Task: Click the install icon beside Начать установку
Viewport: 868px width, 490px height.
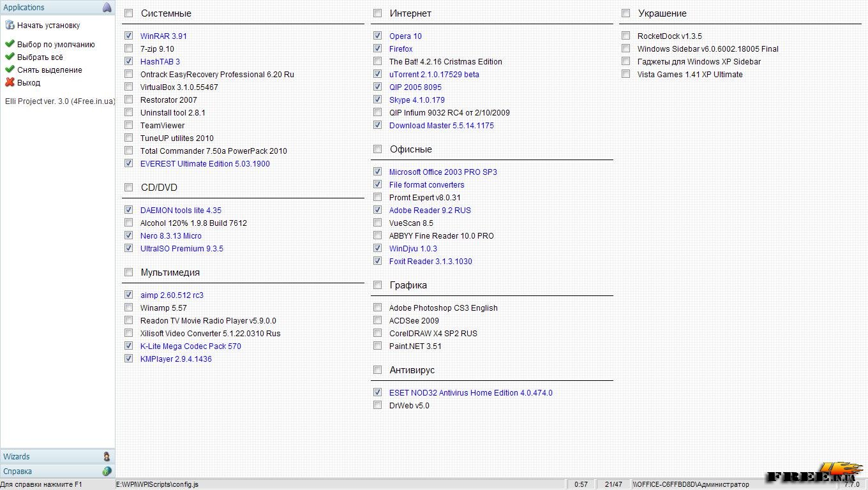Action: pos(10,26)
